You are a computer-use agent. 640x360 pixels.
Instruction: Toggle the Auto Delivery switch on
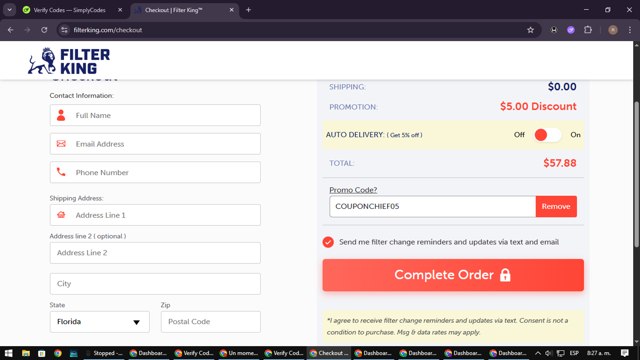click(x=547, y=135)
